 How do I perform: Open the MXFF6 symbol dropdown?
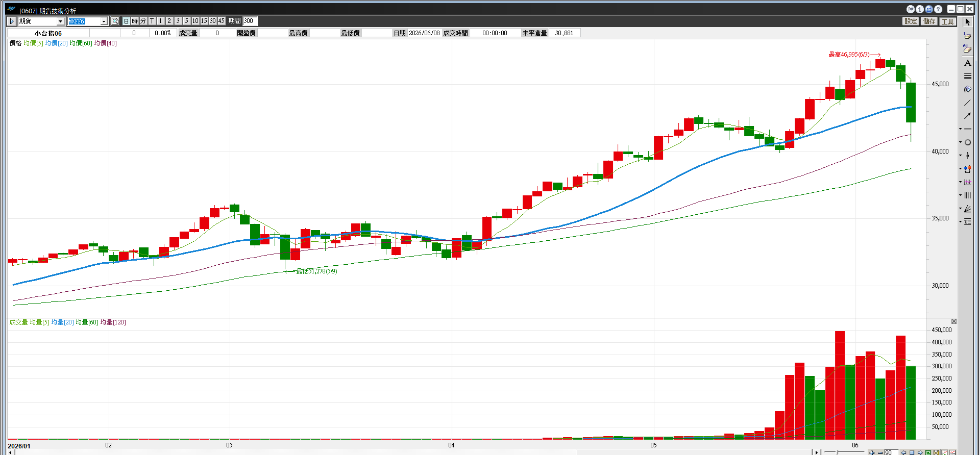tap(104, 21)
